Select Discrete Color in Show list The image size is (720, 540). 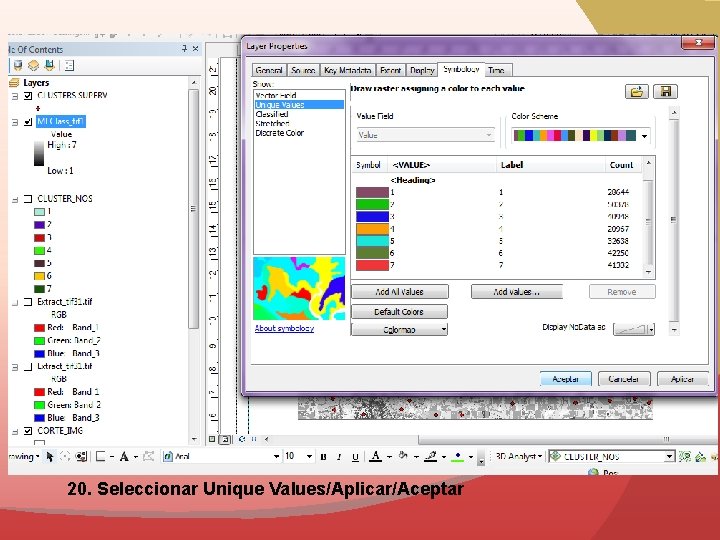coord(279,133)
